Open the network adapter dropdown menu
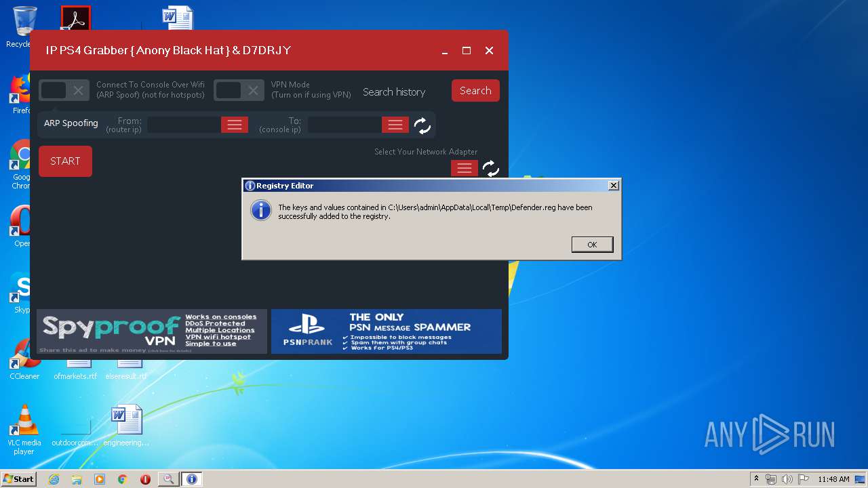 pos(465,168)
